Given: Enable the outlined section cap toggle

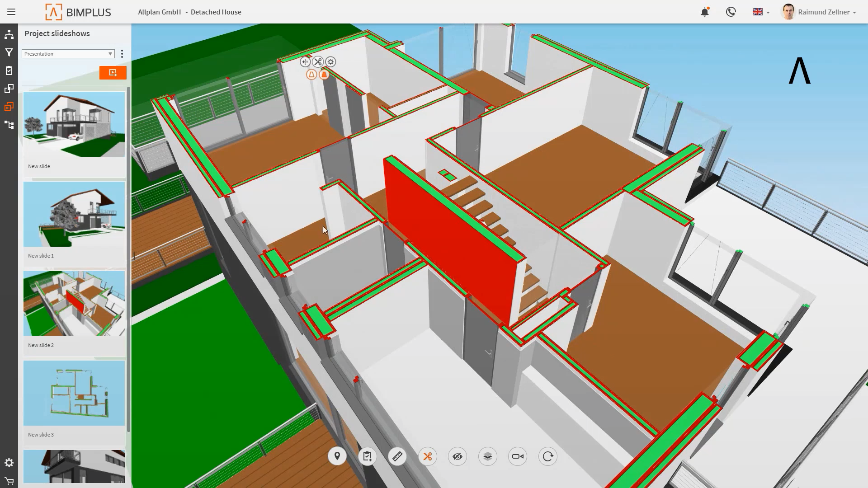Looking at the screenshot, I should [x=311, y=75].
